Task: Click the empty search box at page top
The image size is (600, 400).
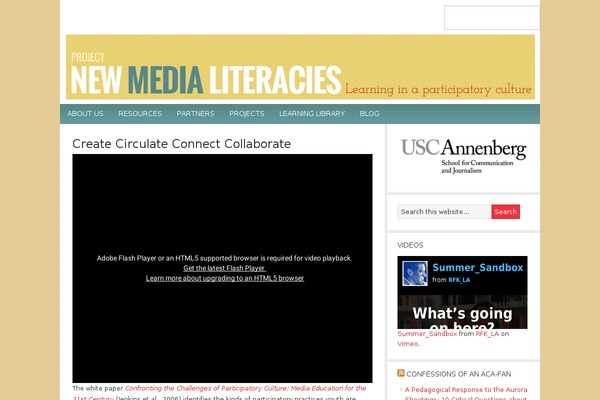Action: pos(492,18)
